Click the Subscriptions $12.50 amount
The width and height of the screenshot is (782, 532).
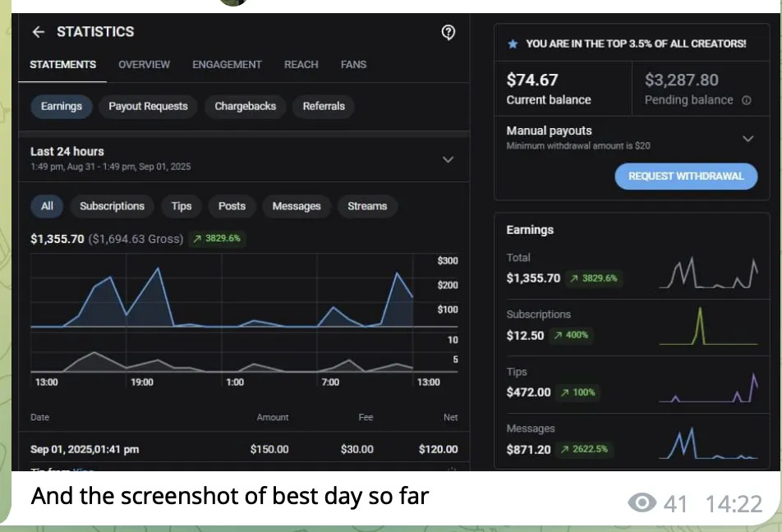coord(525,336)
